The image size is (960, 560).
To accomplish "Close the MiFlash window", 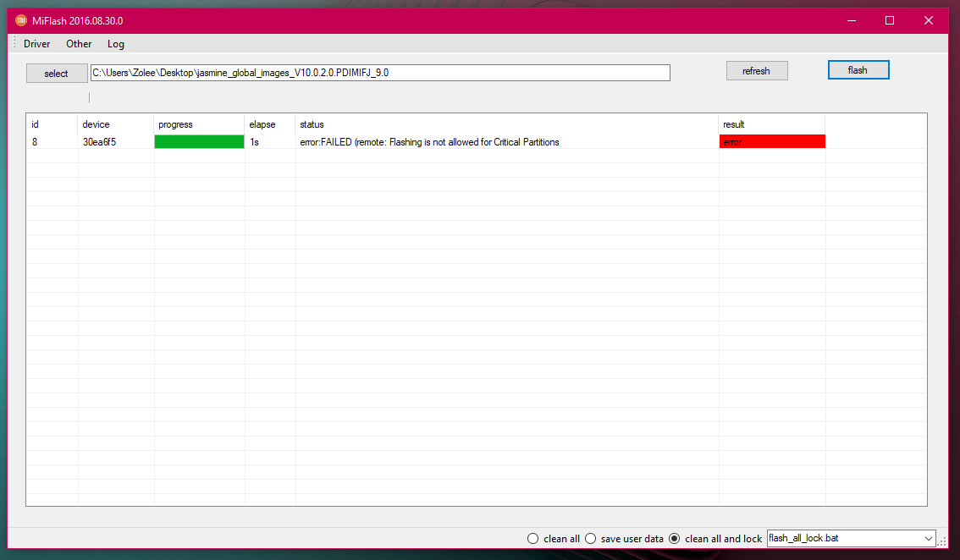I will 928,21.
